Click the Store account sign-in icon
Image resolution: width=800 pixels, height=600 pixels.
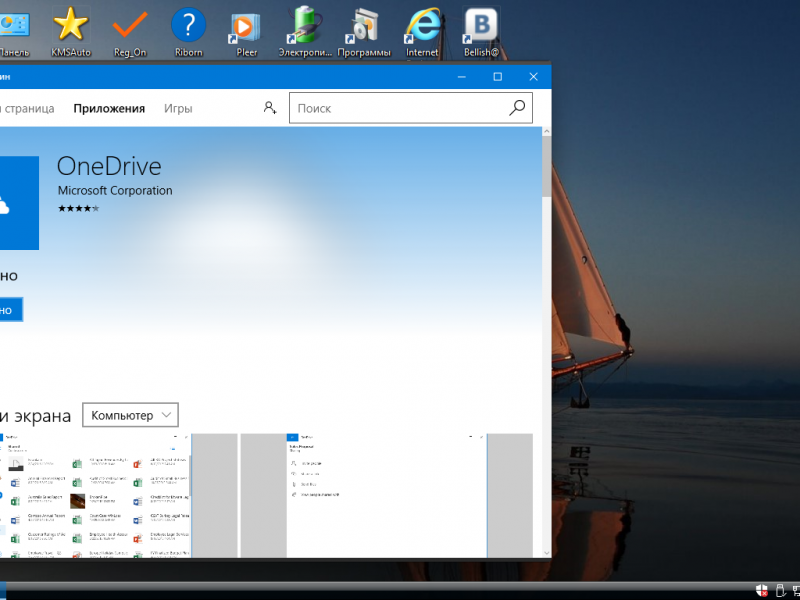coord(270,108)
